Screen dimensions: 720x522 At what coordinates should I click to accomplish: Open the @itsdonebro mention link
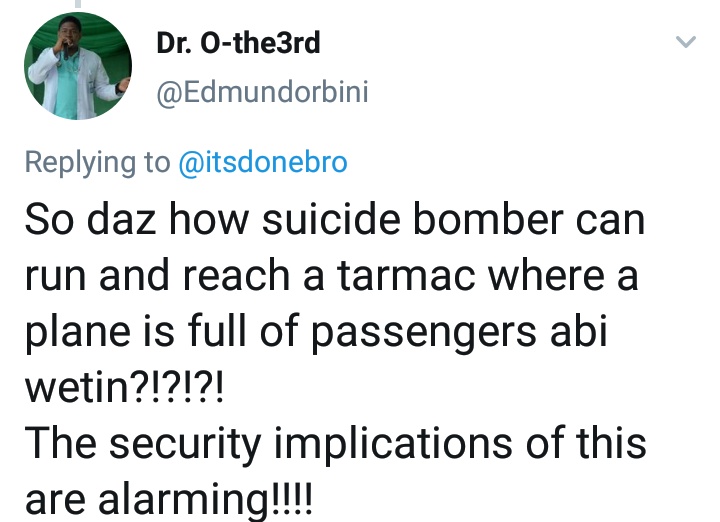click(262, 163)
